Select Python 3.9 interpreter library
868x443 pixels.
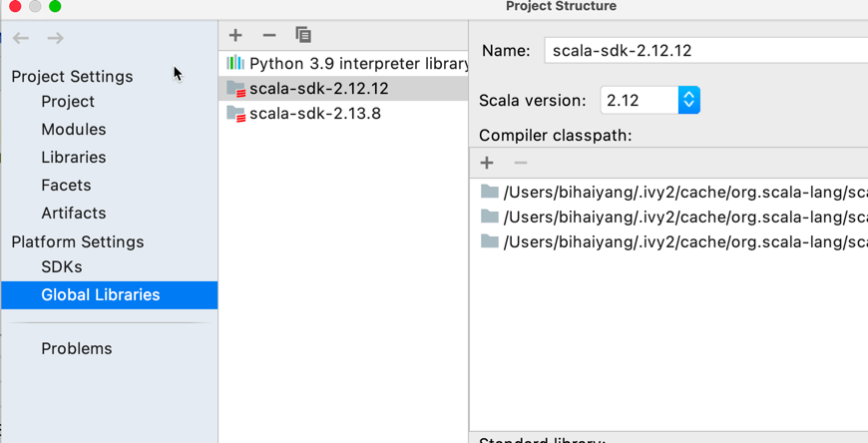tap(343, 63)
